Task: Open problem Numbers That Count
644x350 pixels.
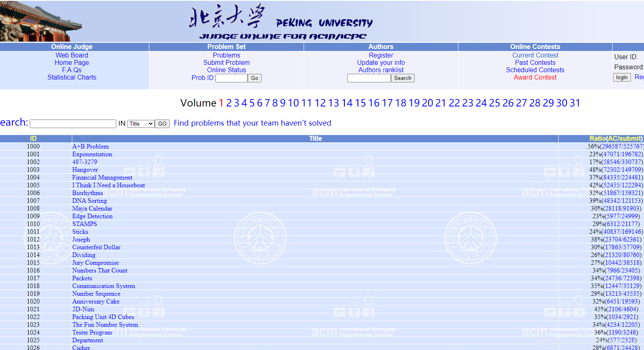Action: (x=100, y=270)
